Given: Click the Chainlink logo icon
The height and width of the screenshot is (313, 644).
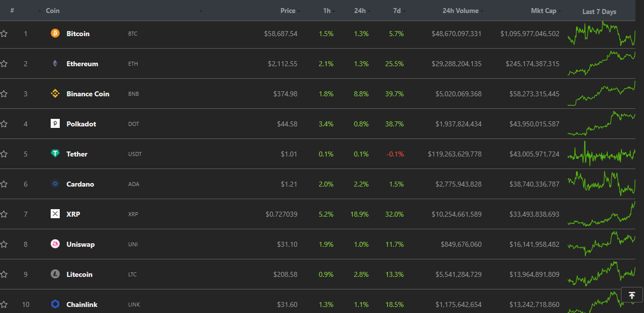Looking at the screenshot, I should click(55, 304).
